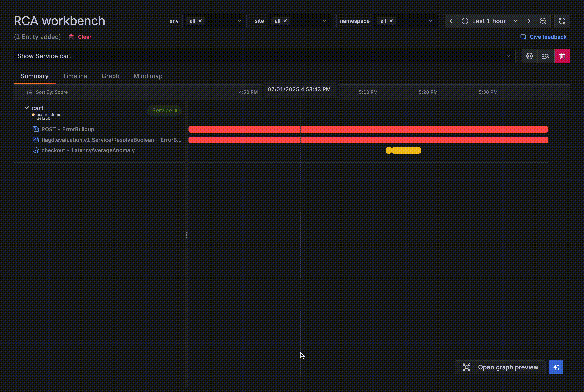
Task: Click the search filter list icon
Action: 545,56
